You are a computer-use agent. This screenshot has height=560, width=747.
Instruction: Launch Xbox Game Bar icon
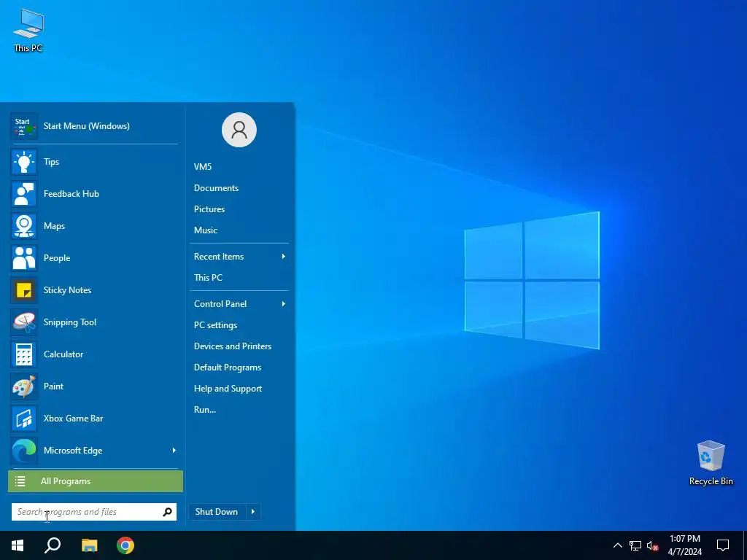pos(24,419)
